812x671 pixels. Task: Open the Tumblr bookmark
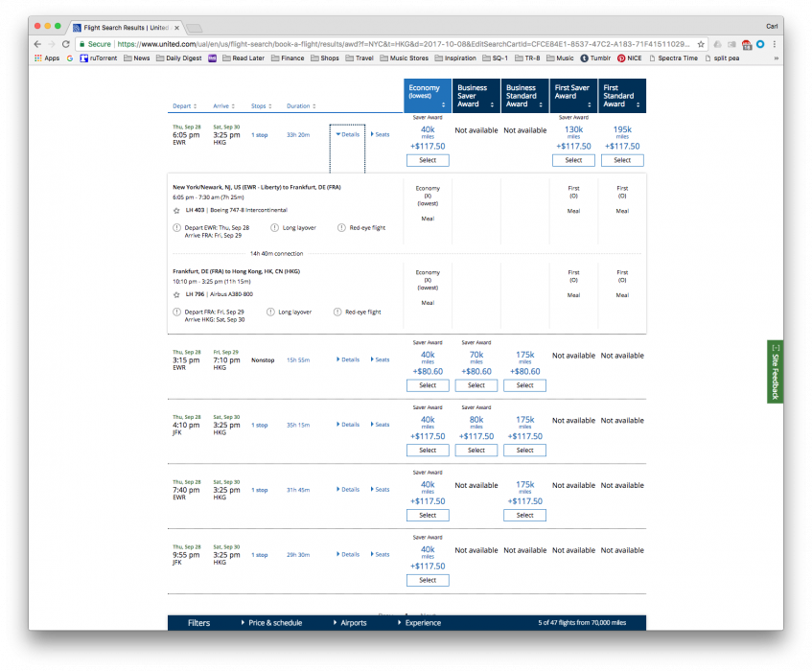(x=596, y=58)
